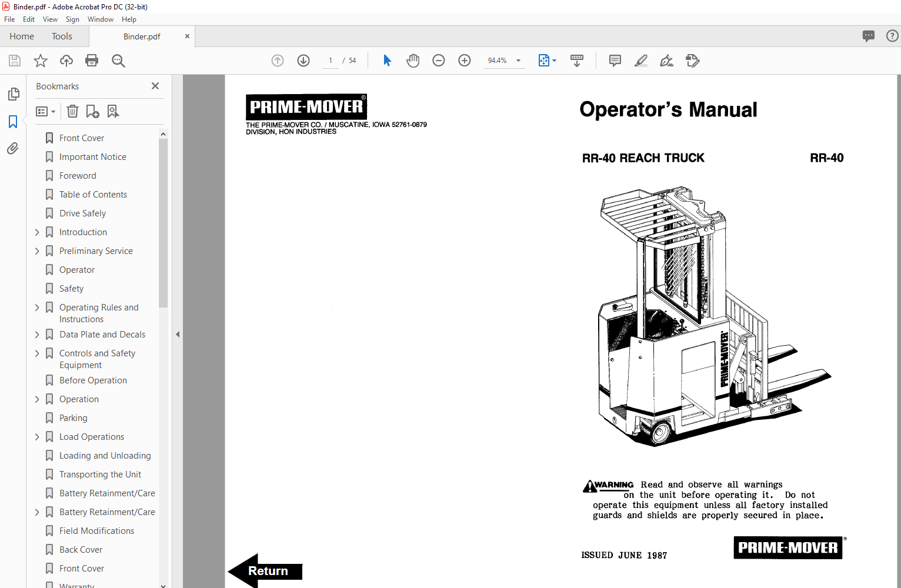Jump to the Table of Contents bookmark
This screenshot has width=901, height=588.
click(x=93, y=195)
